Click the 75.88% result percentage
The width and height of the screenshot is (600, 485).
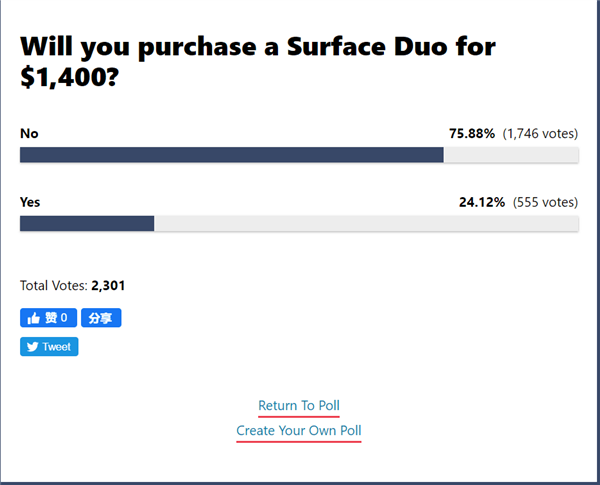tap(472, 133)
